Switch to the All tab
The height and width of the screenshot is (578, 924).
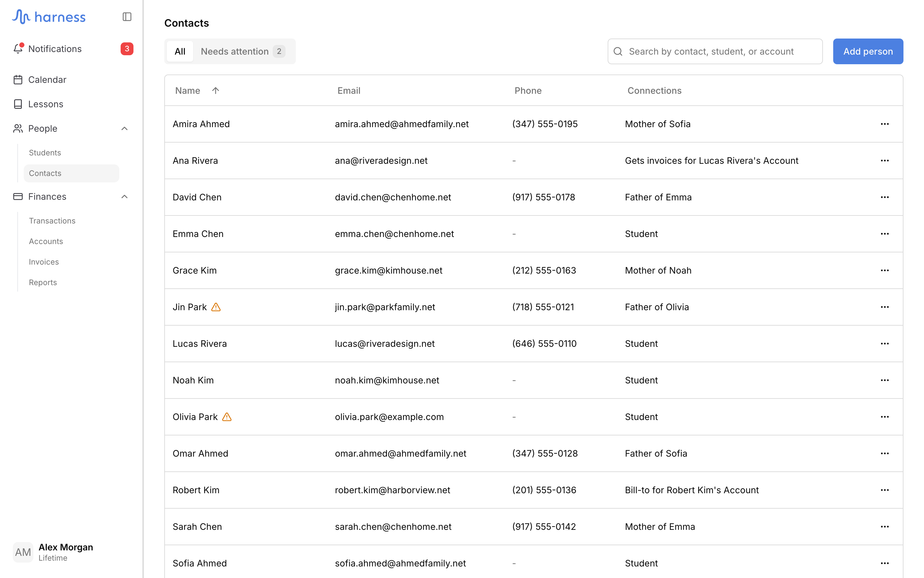[180, 51]
